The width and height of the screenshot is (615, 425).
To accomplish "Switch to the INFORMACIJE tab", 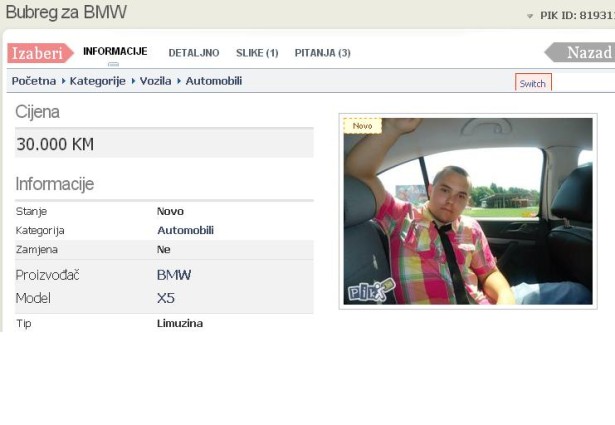I will [115, 52].
